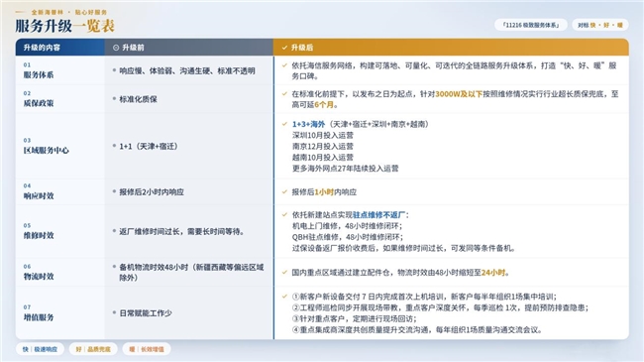Select the 06 物流时效 row label
The height and width of the screenshot is (362, 644).
39,273
